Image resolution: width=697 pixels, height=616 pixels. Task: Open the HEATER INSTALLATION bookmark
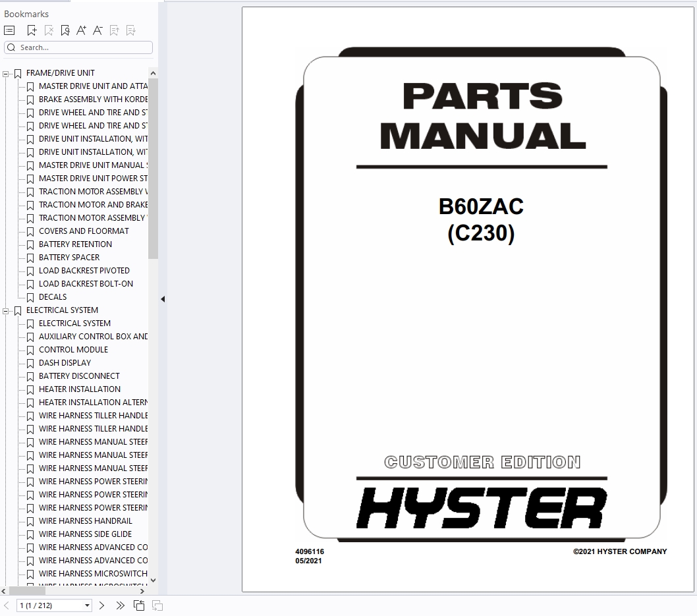[x=80, y=389]
